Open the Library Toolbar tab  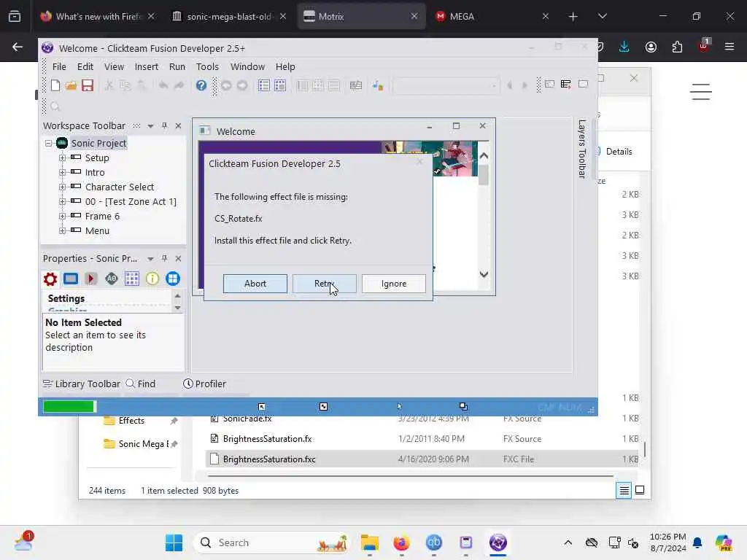tap(82, 384)
